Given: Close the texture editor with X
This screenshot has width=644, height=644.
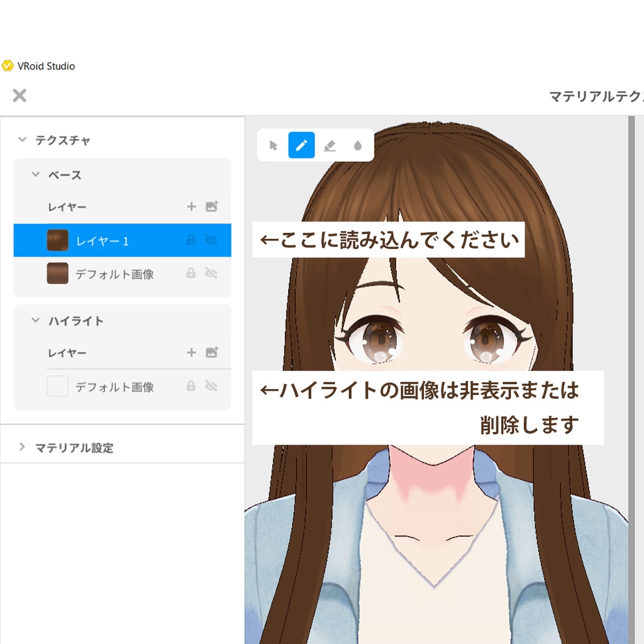Looking at the screenshot, I should pos(19,96).
